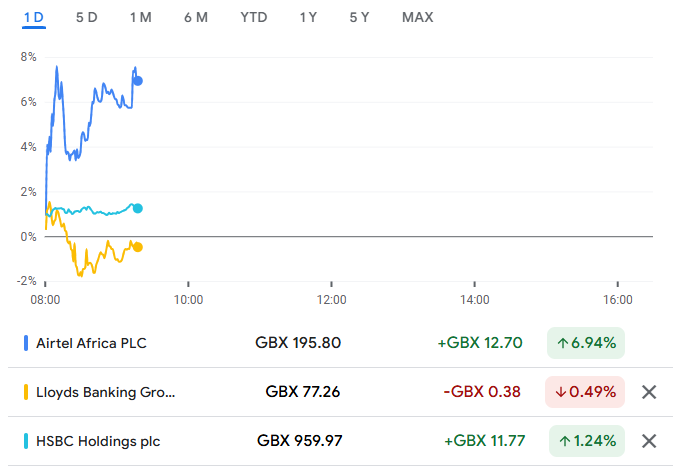The height and width of the screenshot is (470, 675).
Task: Click the yellow Lloyds endpoint dot on chart
Action: (x=138, y=247)
